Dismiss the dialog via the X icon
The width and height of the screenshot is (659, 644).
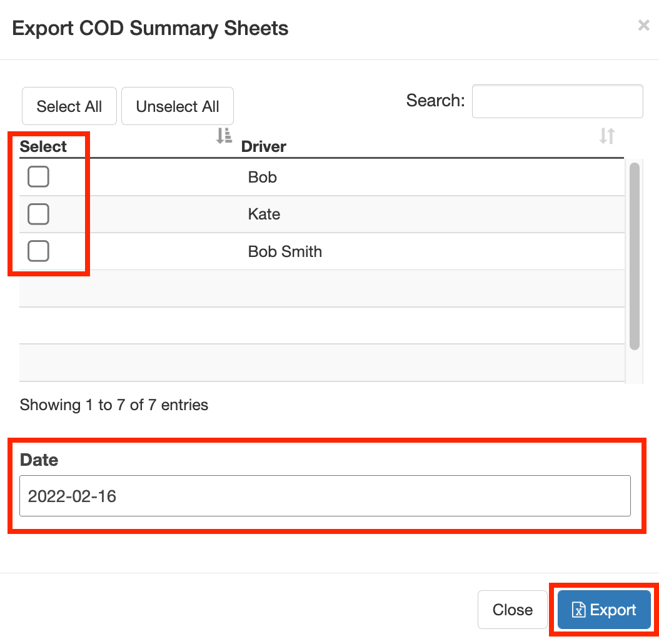coord(643,25)
